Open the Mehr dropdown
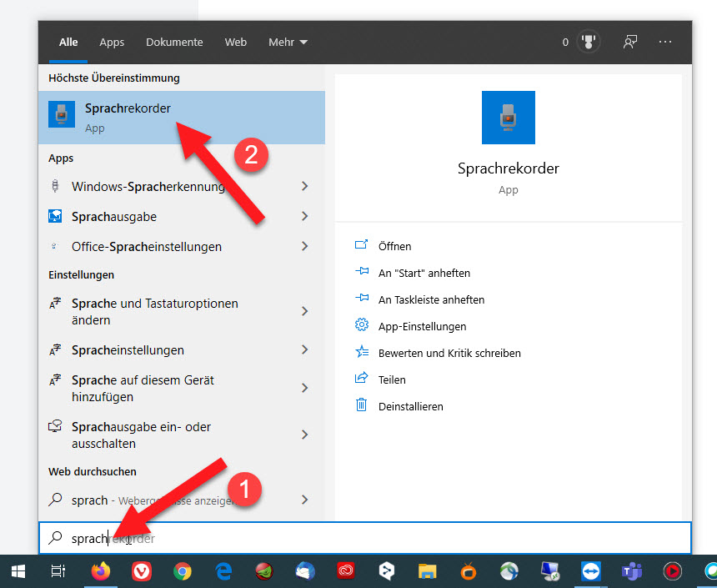The width and height of the screenshot is (717, 588). click(288, 42)
